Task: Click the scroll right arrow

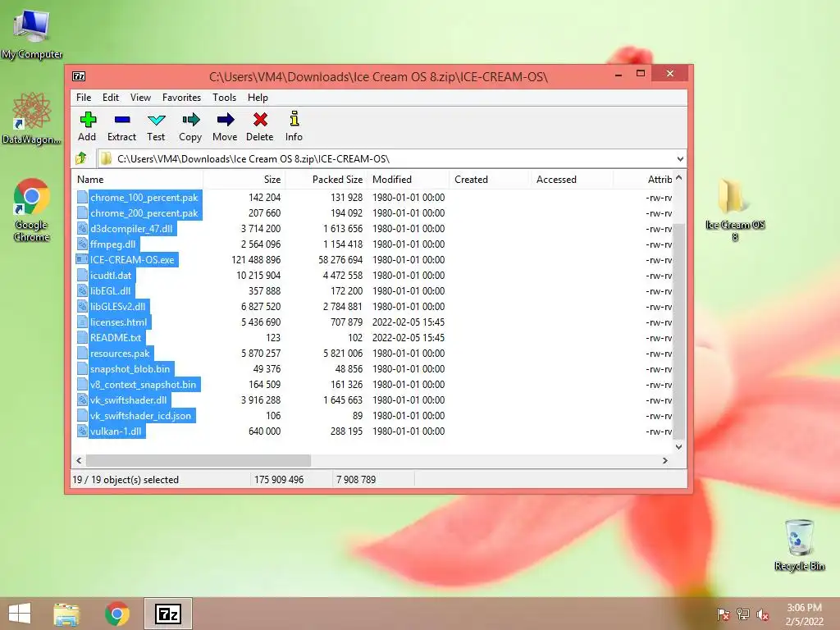Action: pos(664,461)
